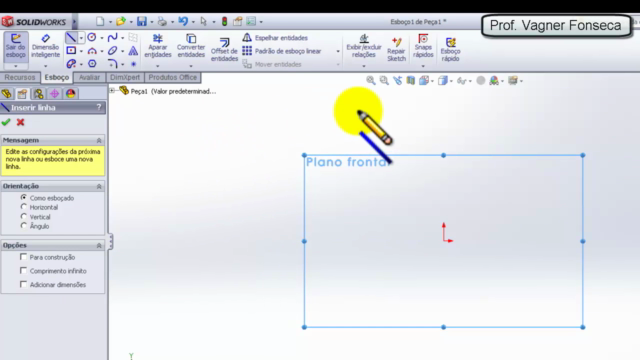The image size is (640, 360).
Task: Open help question mark on Inserir linha
Action: coord(99,107)
